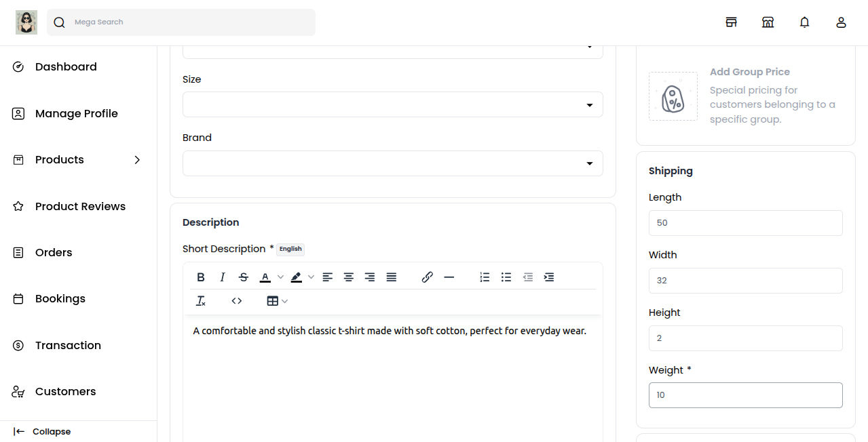Open the text color picker

[265, 277]
